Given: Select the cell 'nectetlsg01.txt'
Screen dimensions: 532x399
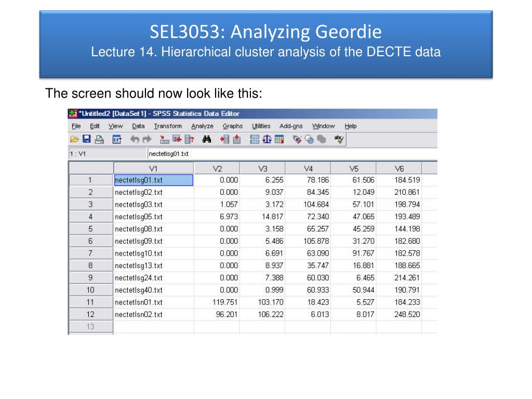Looking at the screenshot, I should coord(154,180).
